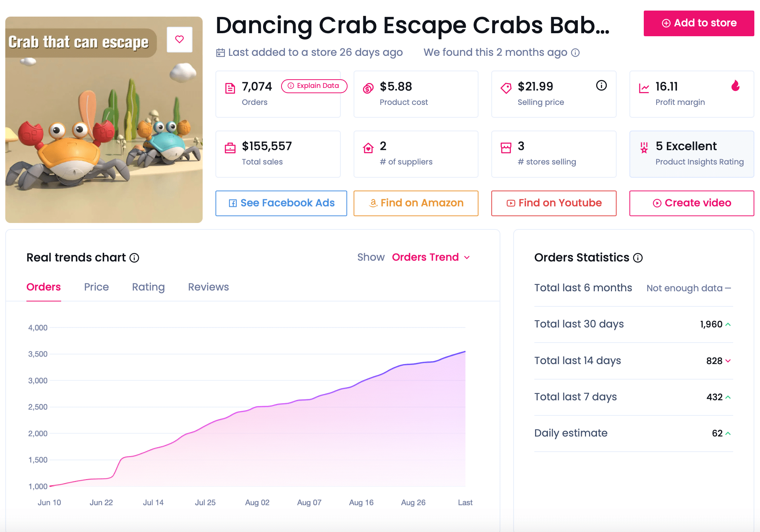Switch to the Rating tab

click(148, 287)
